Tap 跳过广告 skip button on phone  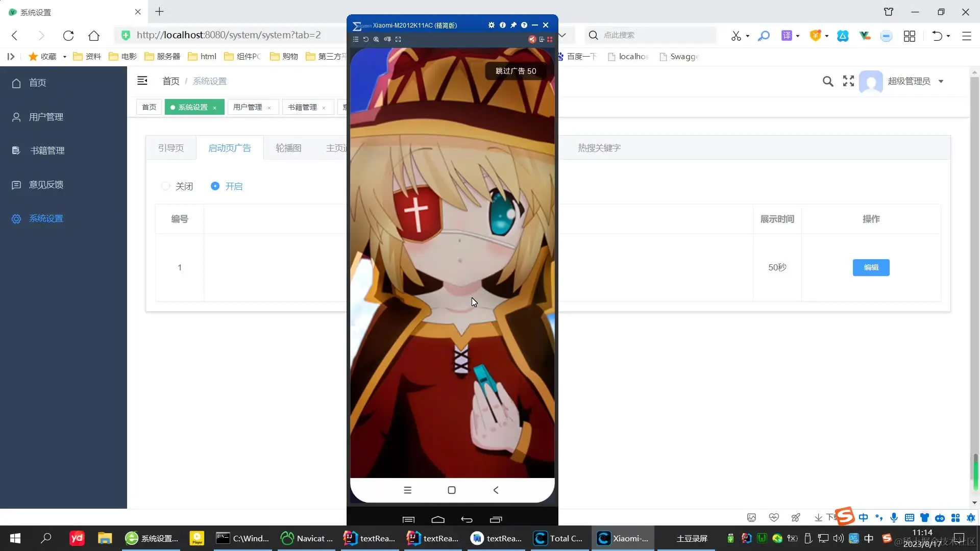(516, 71)
